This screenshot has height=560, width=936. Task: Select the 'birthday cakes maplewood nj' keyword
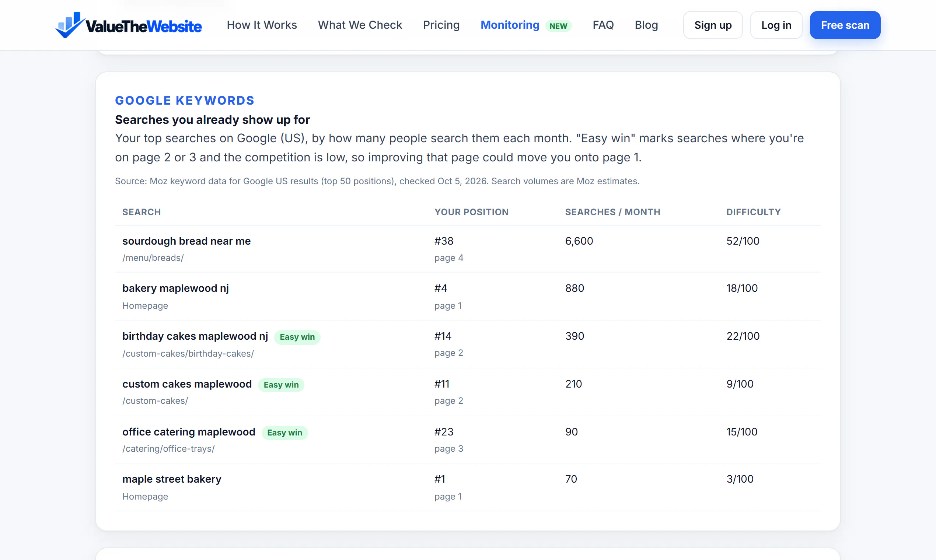[195, 336]
